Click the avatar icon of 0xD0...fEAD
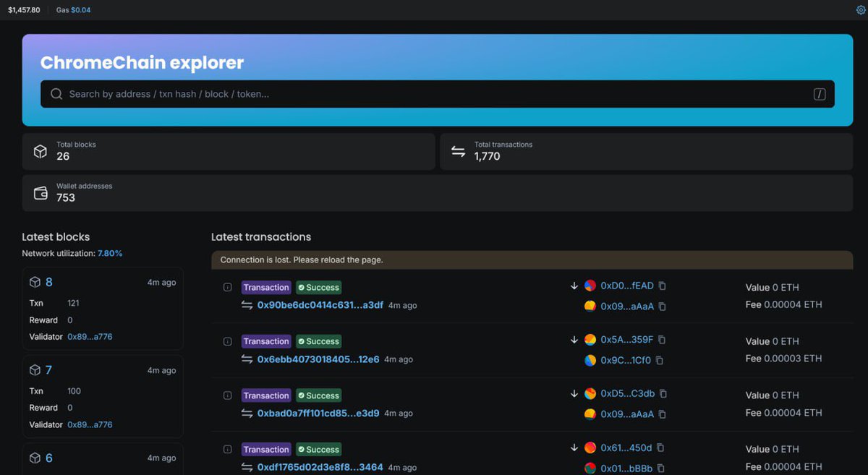 (x=590, y=286)
